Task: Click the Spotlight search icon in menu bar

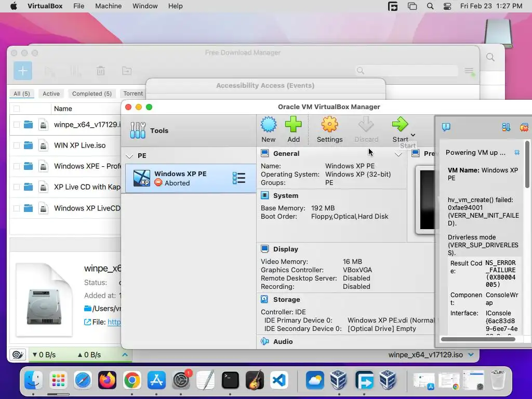Action: pos(430,6)
